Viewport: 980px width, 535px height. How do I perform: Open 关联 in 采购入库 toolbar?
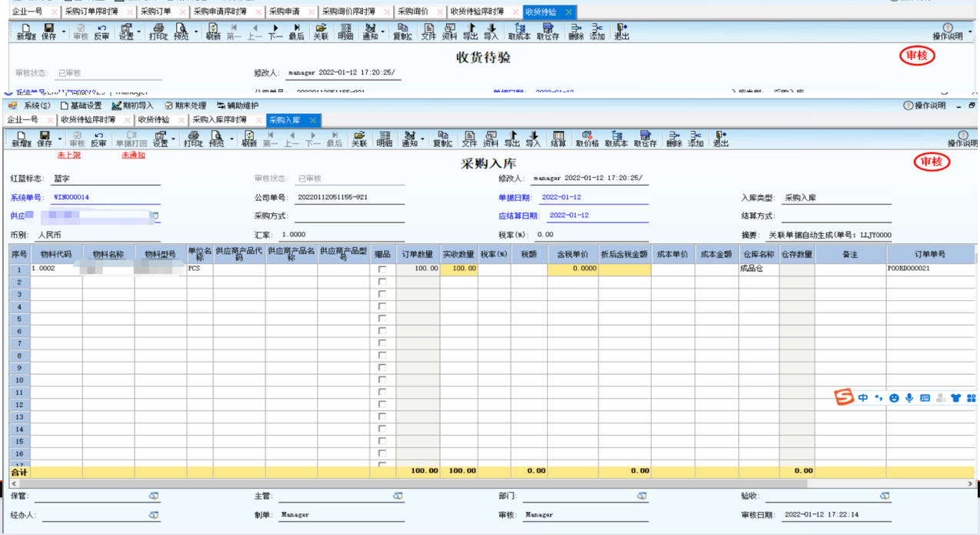pos(359,139)
